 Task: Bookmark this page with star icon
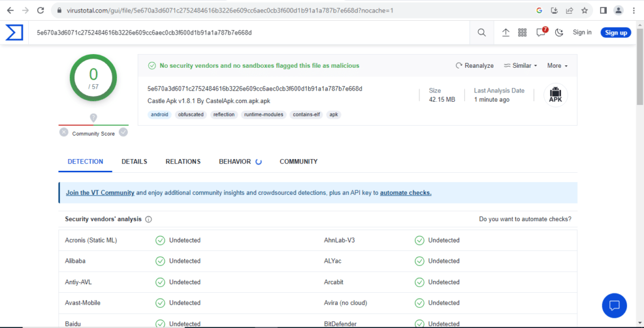click(x=584, y=11)
